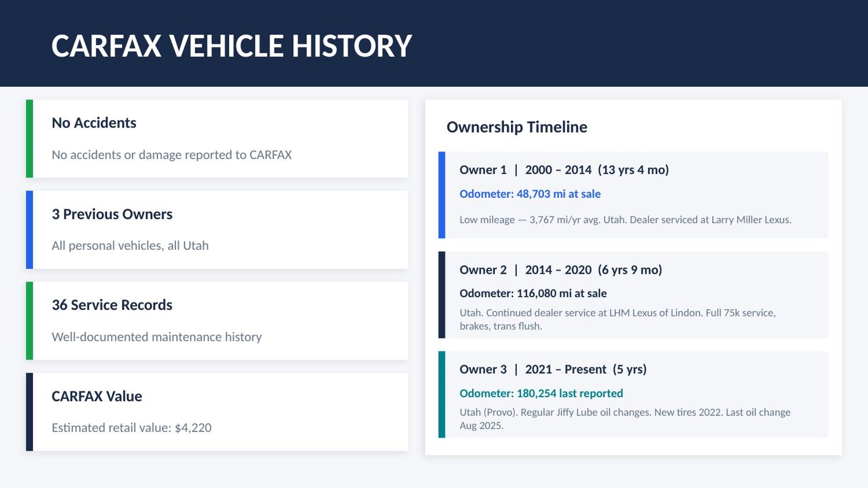Select the 3 Previous Owners heading
This screenshot has height=488, width=868.
[x=112, y=214]
